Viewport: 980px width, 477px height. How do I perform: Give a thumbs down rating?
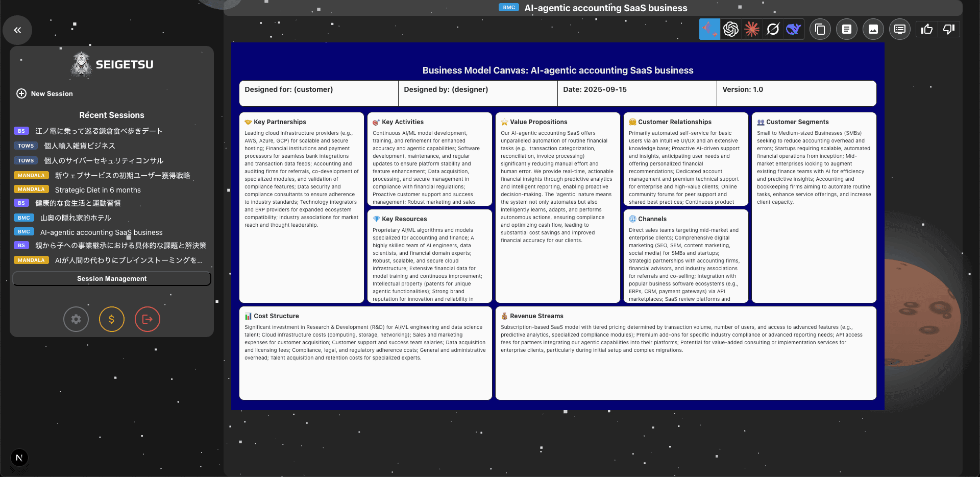click(x=948, y=29)
